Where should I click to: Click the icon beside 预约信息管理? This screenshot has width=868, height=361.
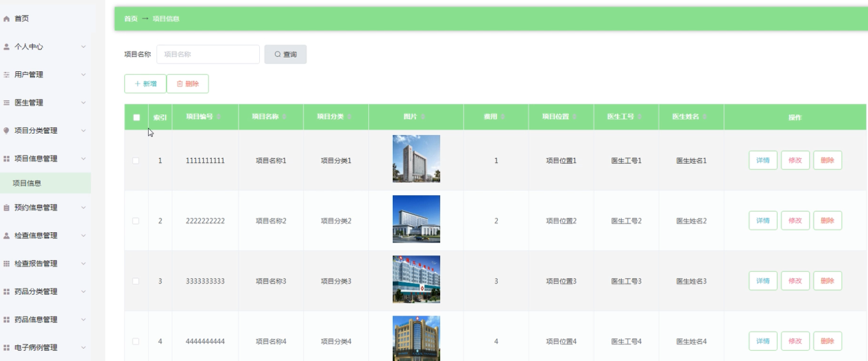(7, 208)
